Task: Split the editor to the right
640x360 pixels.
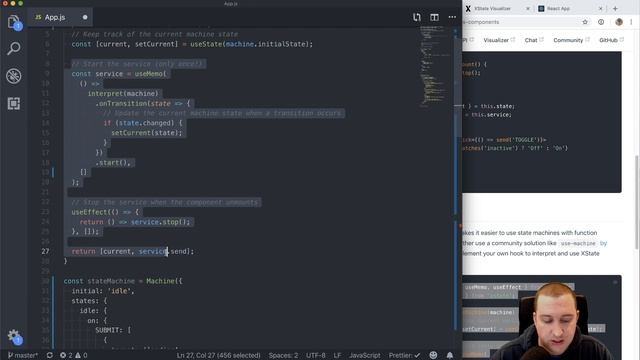Action: (x=434, y=17)
